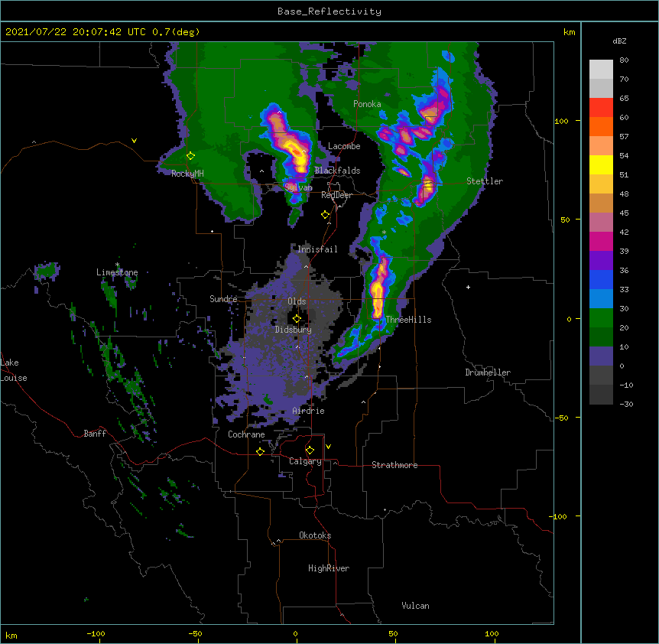Screen dimensions: 659x644
Task: Click the Vulcan label
Action: pos(415,606)
